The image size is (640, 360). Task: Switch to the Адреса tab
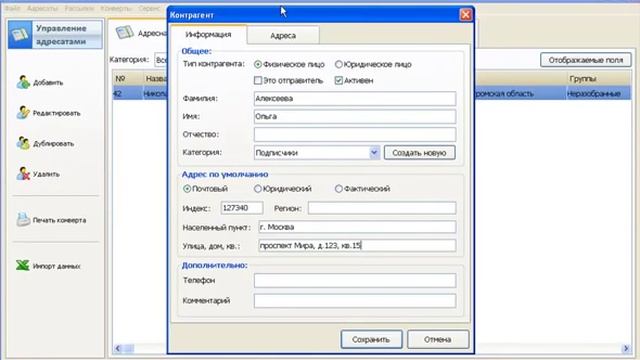point(283,36)
